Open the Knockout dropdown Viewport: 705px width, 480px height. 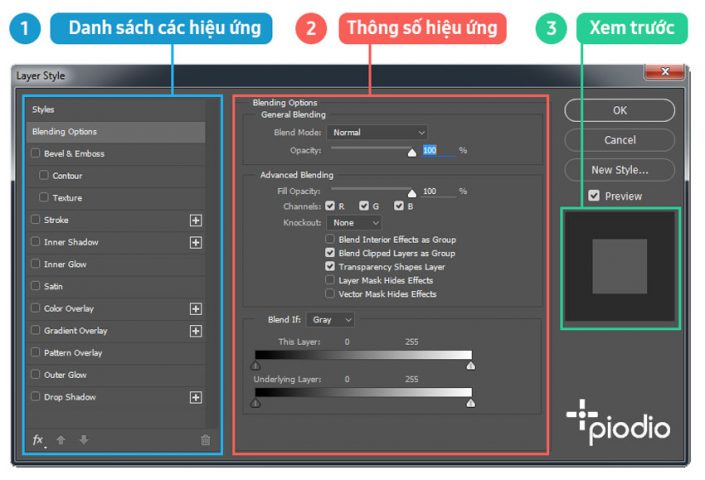[x=354, y=223]
